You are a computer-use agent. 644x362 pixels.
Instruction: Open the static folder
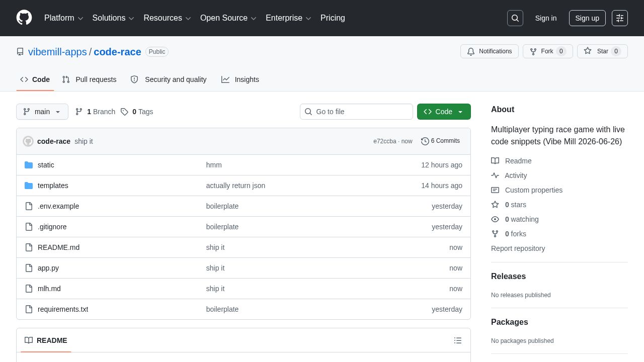[46, 165]
